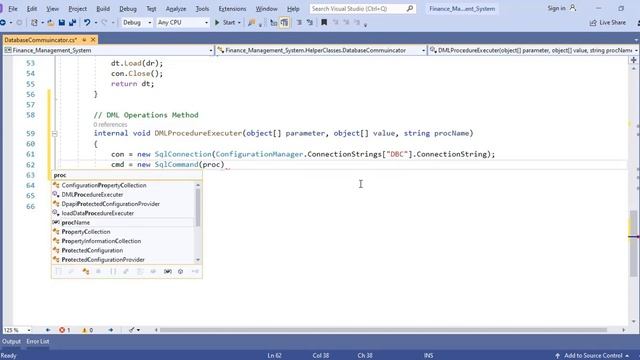Click the Search Visual Studio input box

click(358, 8)
